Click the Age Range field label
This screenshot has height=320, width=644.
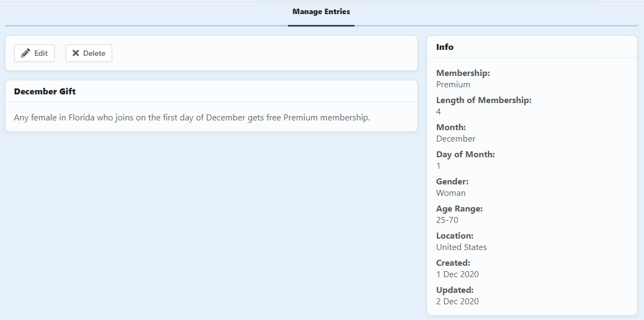point(459,209)
